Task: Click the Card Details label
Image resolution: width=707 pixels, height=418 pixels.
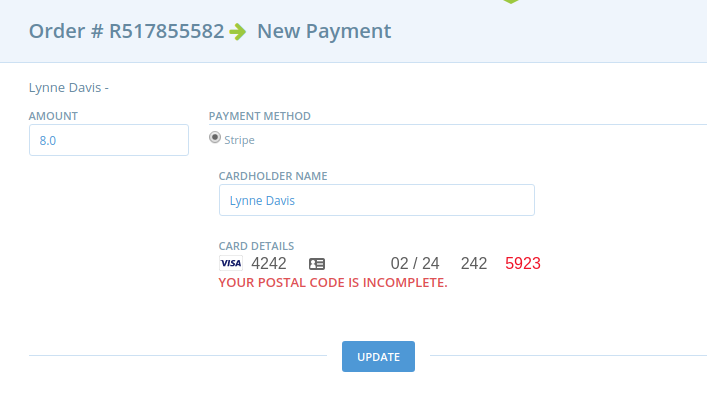Action: (x=257, y=246)
